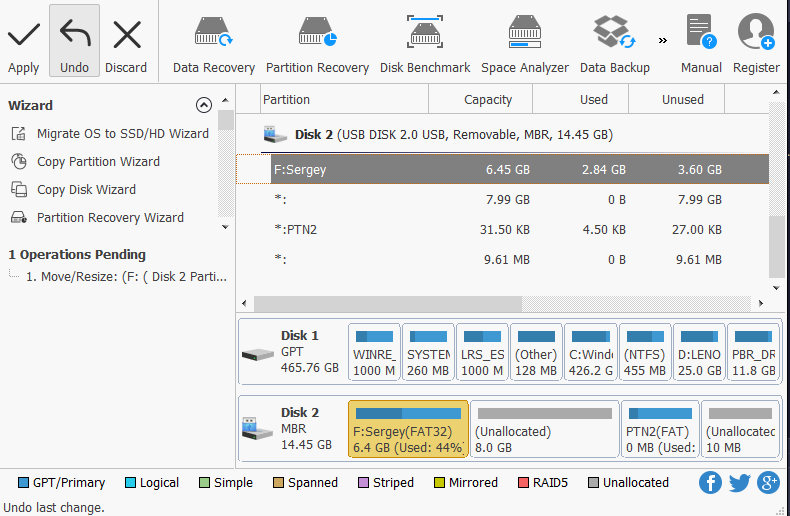Viewport: 790px width, 516px height.
Task: Sort by the Unused column header
Action: coord(677,99)
